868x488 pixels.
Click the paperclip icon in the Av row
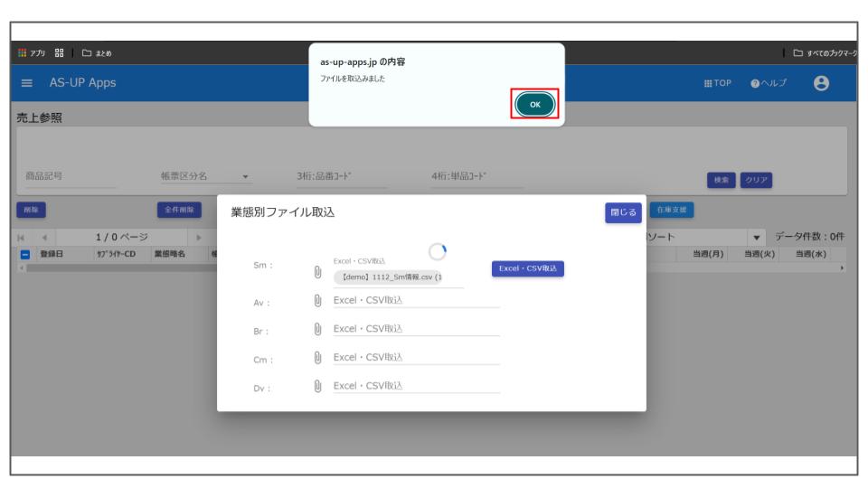point(318,302)
